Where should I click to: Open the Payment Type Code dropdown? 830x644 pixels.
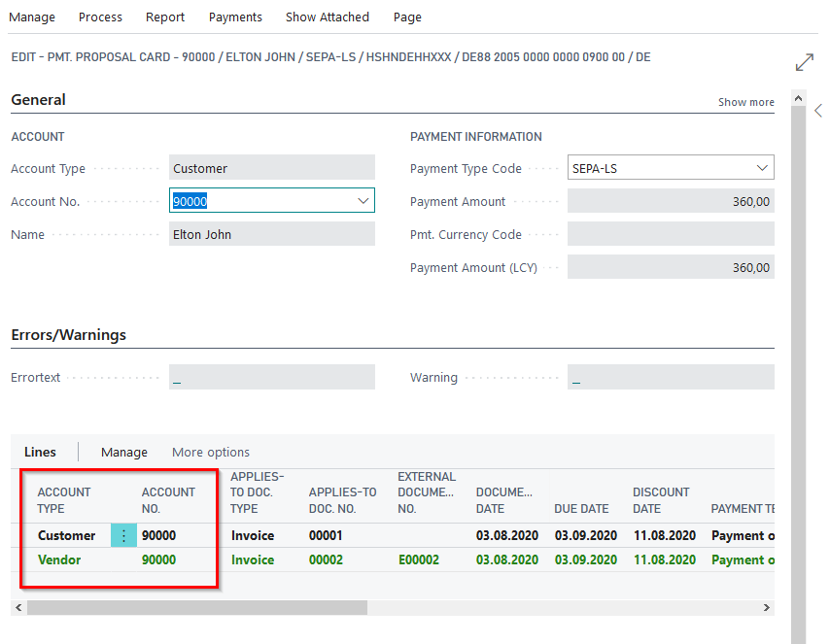click(x=763, y=167)
